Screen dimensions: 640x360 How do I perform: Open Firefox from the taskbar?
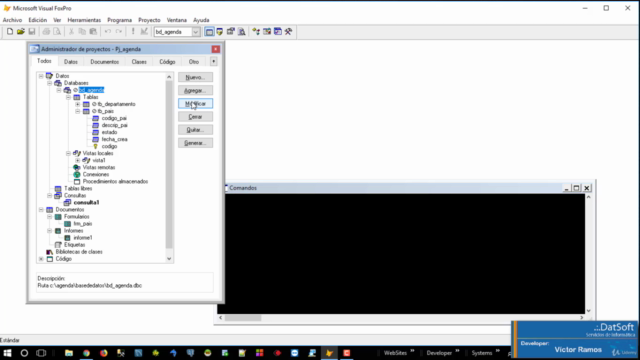coord(104,353)
